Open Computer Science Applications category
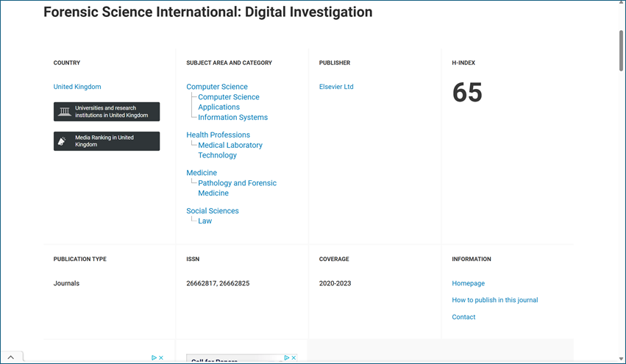 228,102
